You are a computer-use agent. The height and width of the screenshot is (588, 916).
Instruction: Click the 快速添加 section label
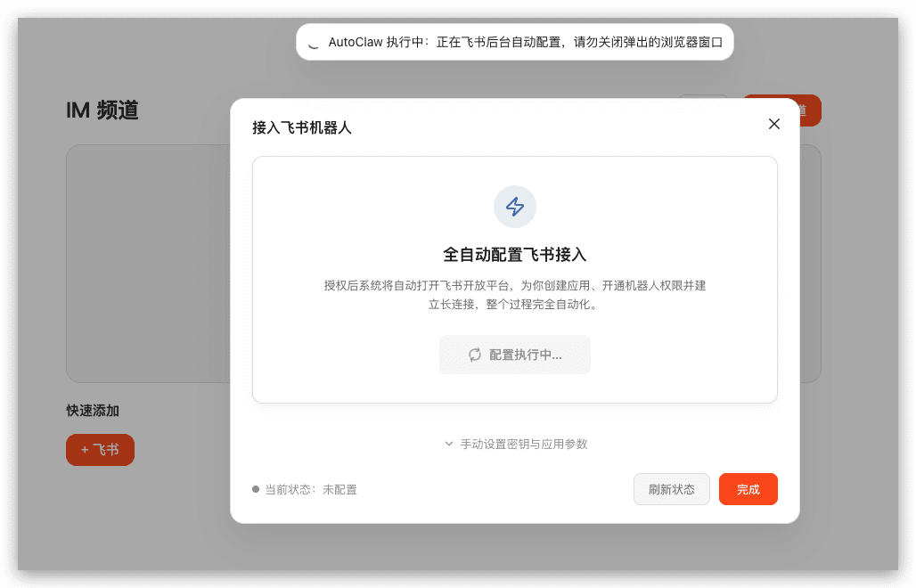tap(93, 411)
